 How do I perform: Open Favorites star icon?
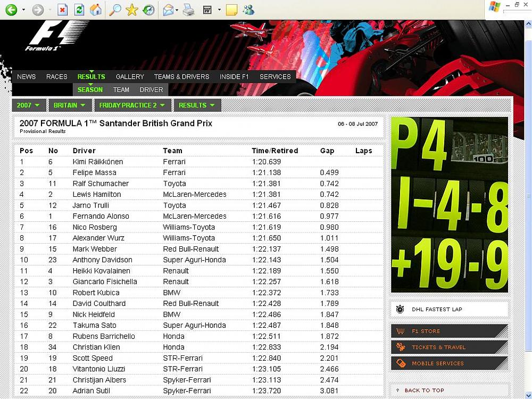coord(131,10)
